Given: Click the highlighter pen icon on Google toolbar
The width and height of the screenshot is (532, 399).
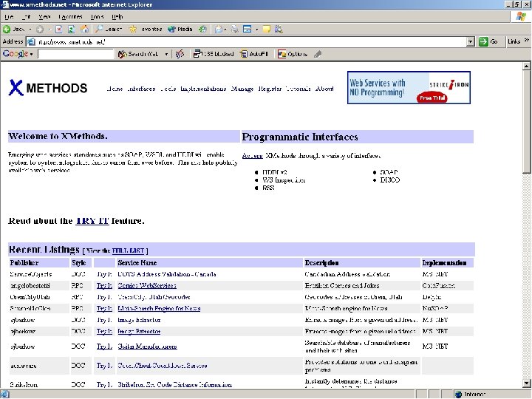Looking at the screenshot, I should pos(318,54).
